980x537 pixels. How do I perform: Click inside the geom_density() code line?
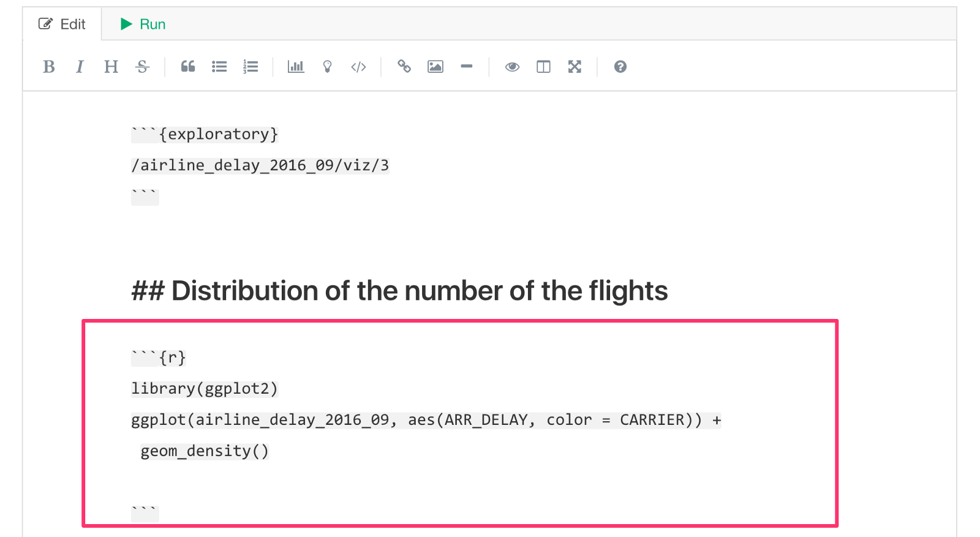205,451
